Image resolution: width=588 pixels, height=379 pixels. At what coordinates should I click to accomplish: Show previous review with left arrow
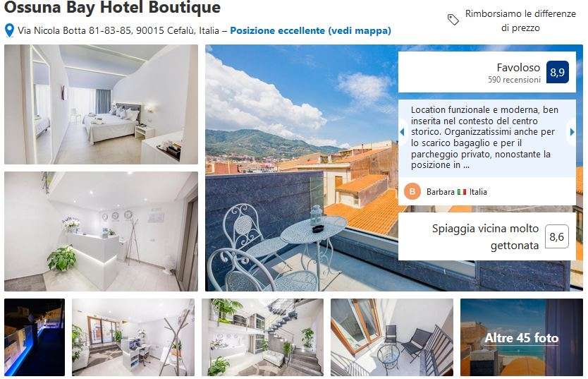coord(403,132)
